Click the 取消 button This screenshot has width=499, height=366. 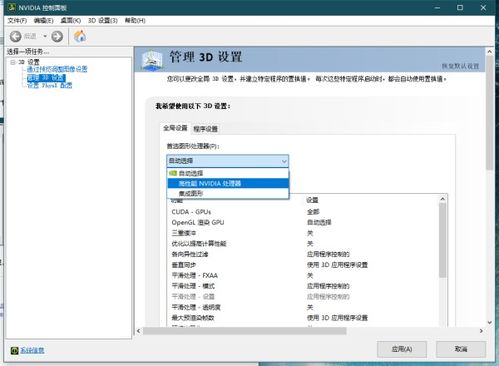461,349
